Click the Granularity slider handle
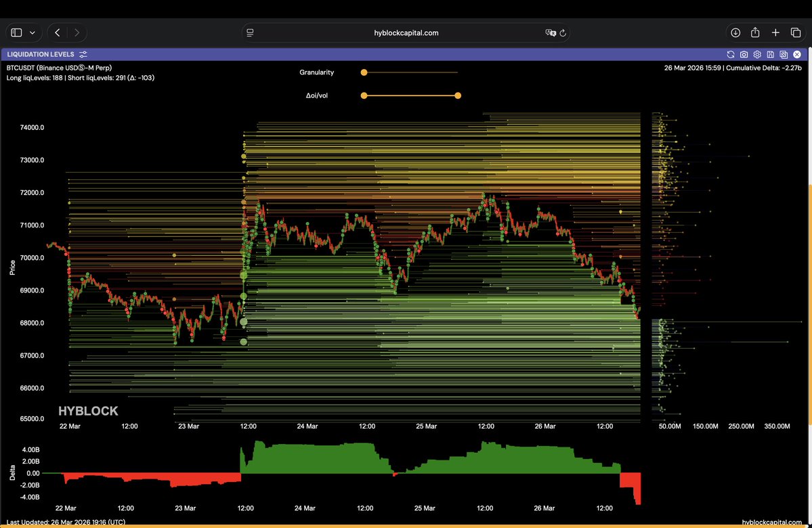Image resolution: width=812 pixels, height=528 pixels. (364, 72)
